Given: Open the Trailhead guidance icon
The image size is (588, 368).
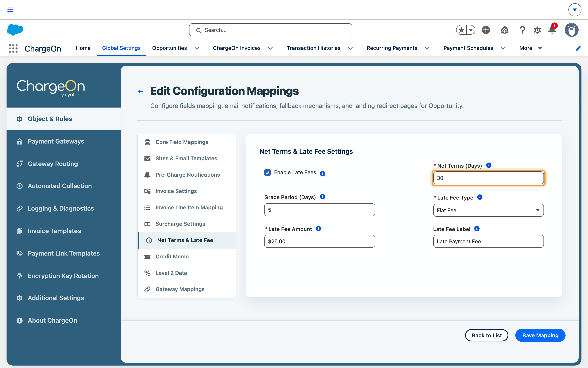Looking at the screenshot, I should 505,30.
